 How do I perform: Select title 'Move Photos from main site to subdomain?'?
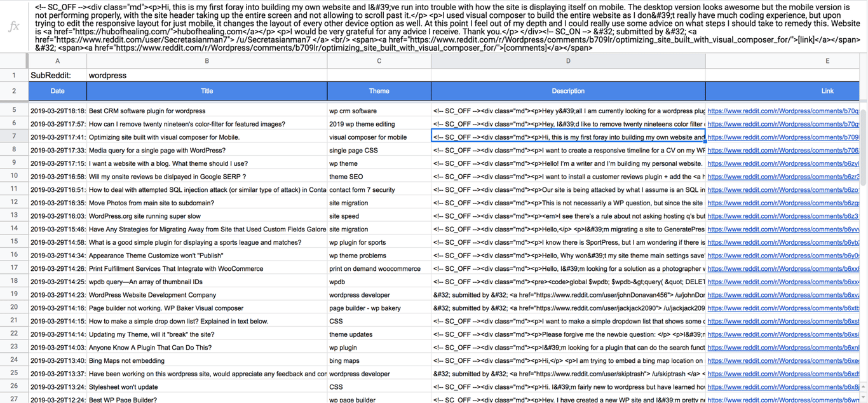pyautogui.click(x=207, y=203)
